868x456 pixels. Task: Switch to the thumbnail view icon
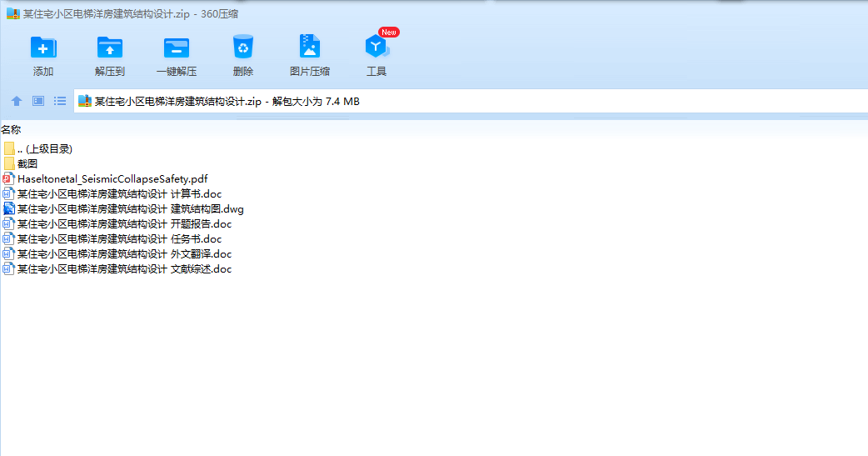tap(38, 101)
